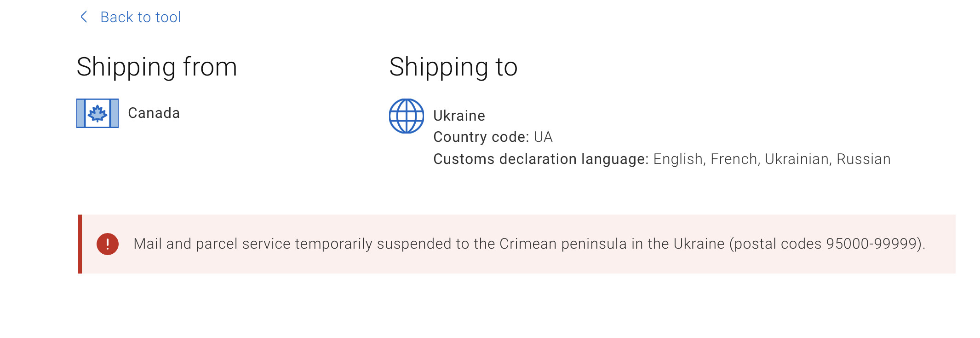Click the English, French, Ukrainian, Russian list
The image size is (980, 338).
(x=772, y=159)
